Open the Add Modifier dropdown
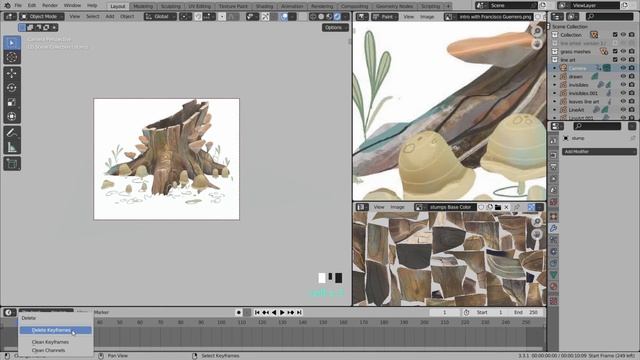This screenshot has width=640, height=360. point(599,151)
